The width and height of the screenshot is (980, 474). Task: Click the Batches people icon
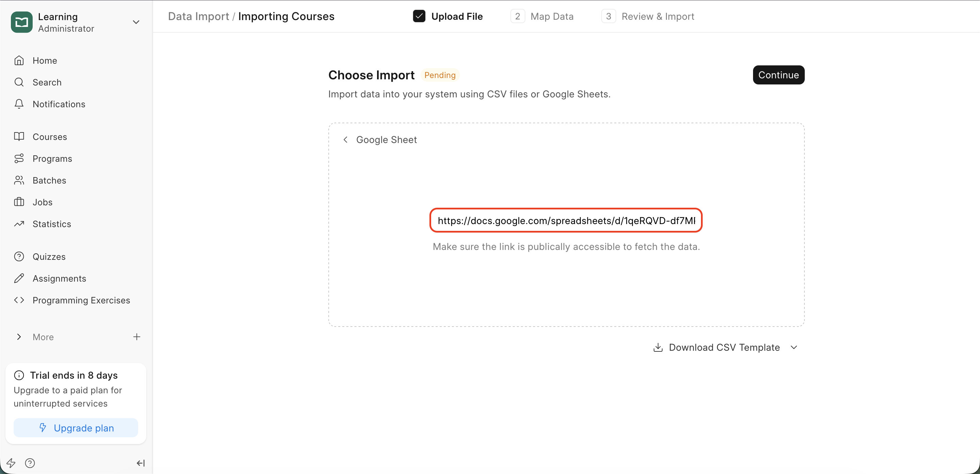point(19,180)
